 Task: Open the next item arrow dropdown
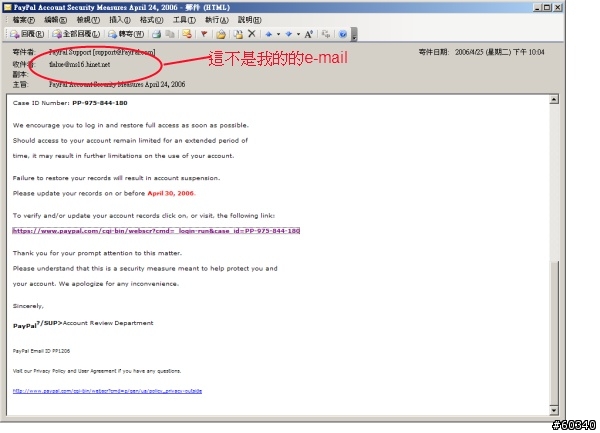coord(298,34)
